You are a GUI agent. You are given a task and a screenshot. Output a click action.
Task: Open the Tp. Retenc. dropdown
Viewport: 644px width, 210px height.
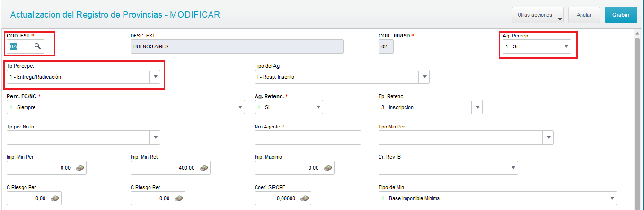pyautogui.click(x=477, y=107)
